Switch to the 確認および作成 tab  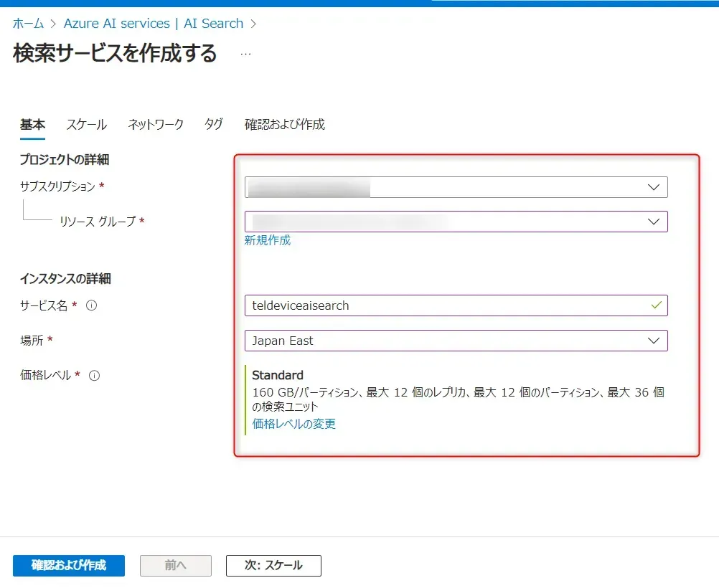coord(284,125)
